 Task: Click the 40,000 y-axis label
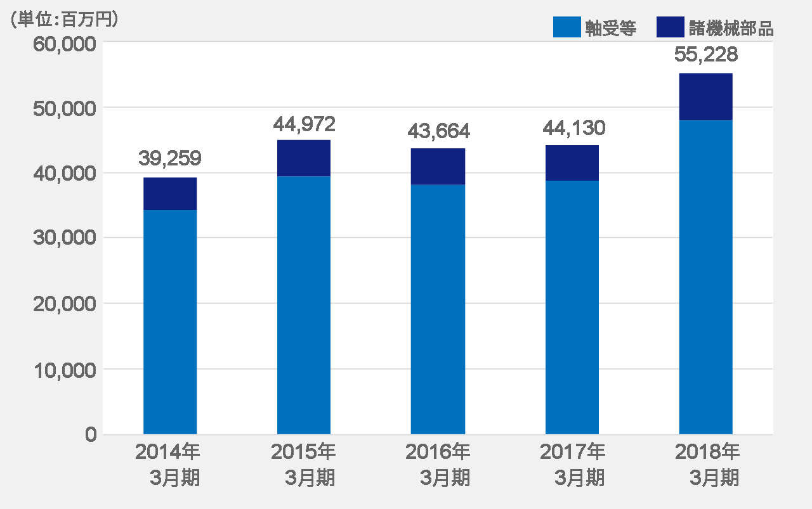click(63, 174)
